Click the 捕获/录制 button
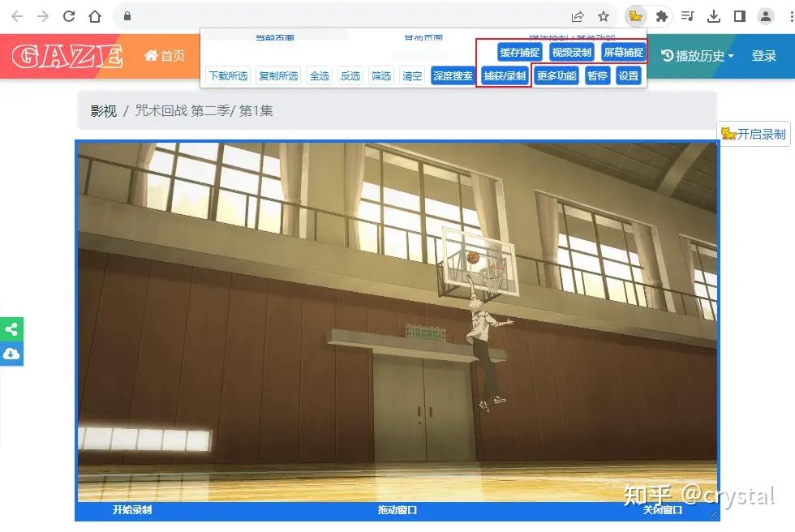Viewport: 795px width, 532px height. click(505, 76)
